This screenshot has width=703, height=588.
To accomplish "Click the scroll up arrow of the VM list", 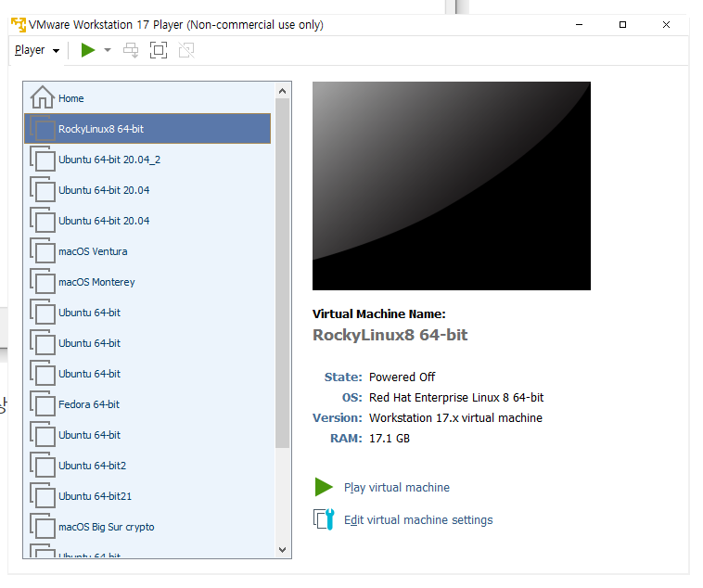I will point(283,91).
